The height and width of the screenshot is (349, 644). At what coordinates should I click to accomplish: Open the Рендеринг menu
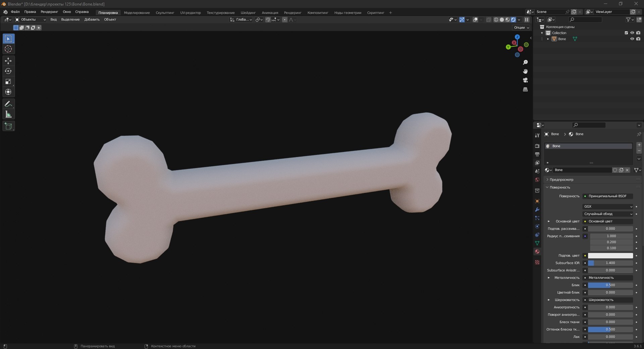tap(49, 12)
